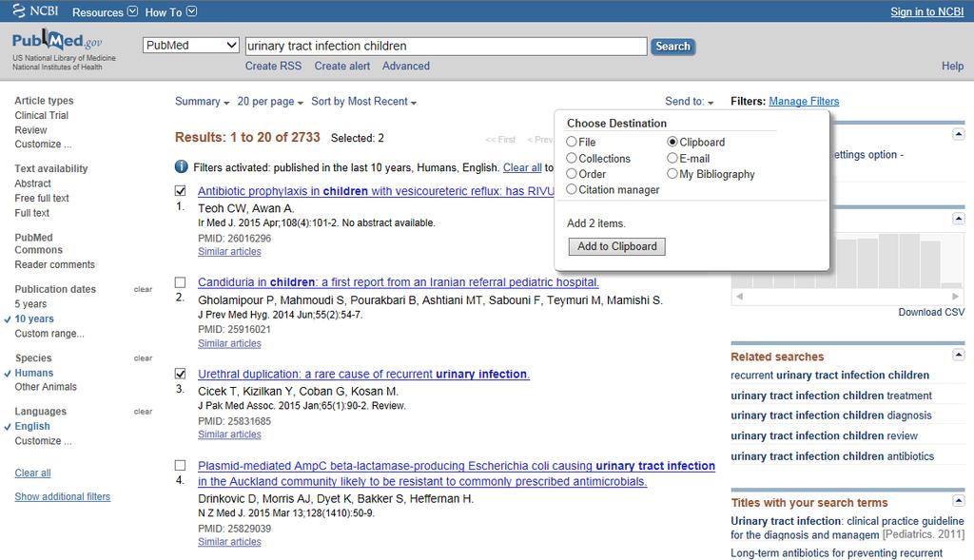Click Clear all in the filters activated message
This screenshot has height=560, width=974.
pyautogui.click(x=522, y=167)
